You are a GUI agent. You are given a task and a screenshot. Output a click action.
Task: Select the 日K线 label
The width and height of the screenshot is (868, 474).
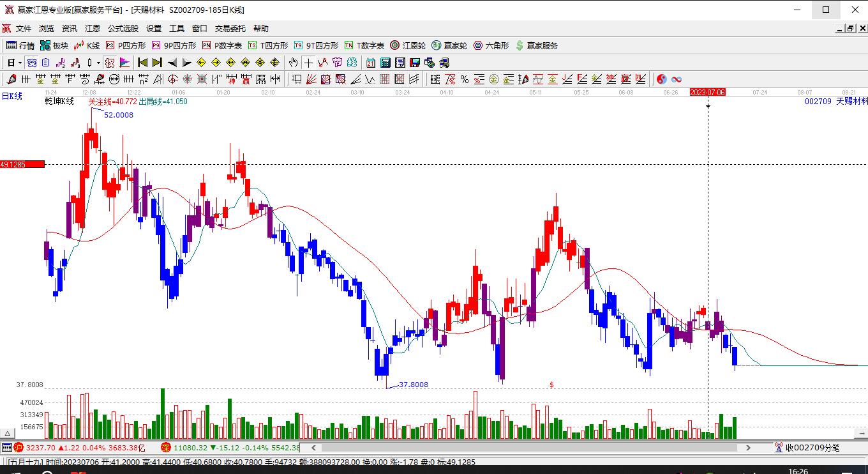click(x=11, y=96)
